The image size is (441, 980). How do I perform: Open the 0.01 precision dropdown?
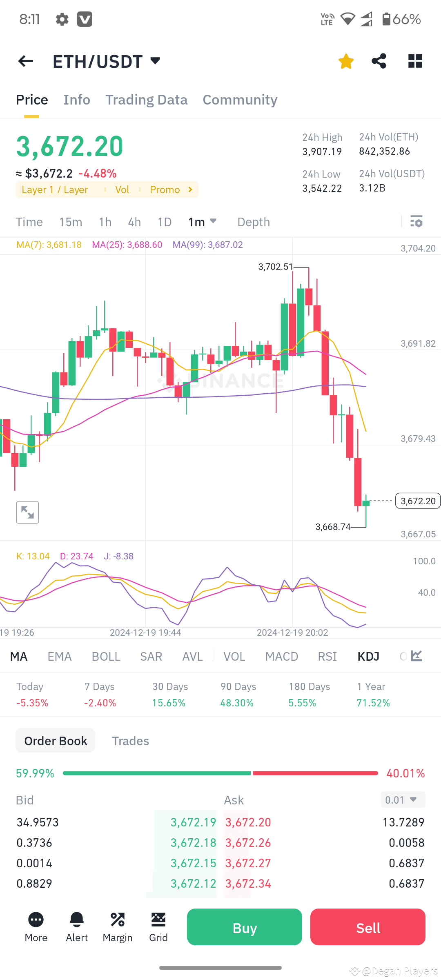coord(403,800)
